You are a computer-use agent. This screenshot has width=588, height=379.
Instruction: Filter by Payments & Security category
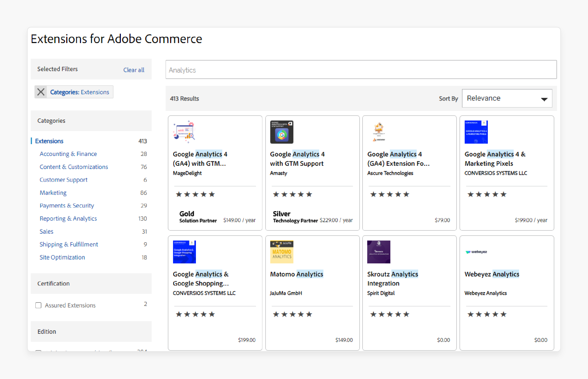(x=67, y=206)
